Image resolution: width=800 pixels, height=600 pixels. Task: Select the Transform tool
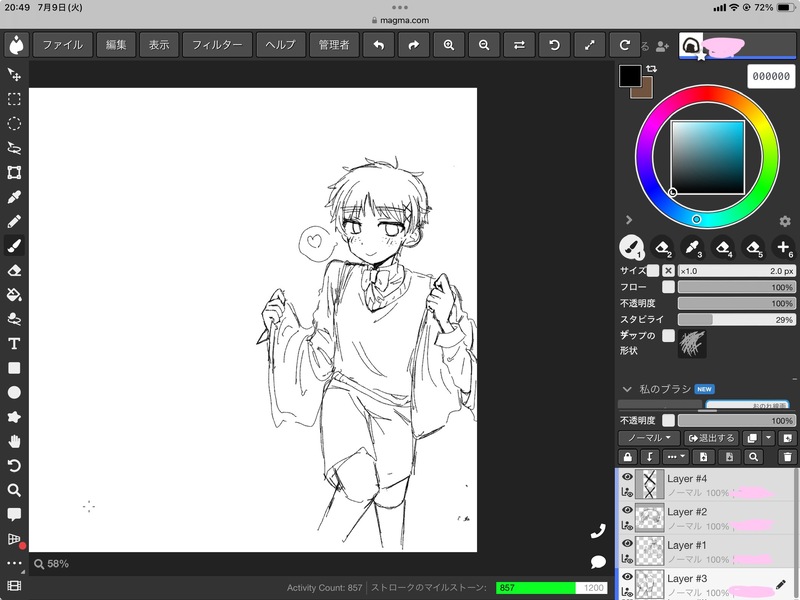coord(14,172)
